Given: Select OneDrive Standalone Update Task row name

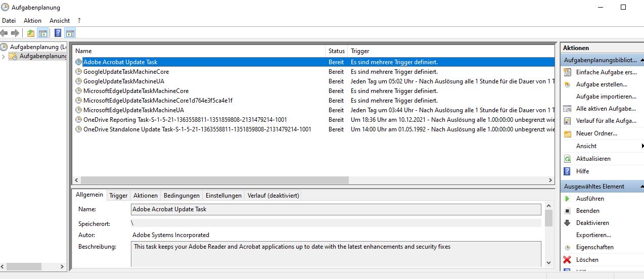Looking at the screenshot, I should (x=197, y=129).
